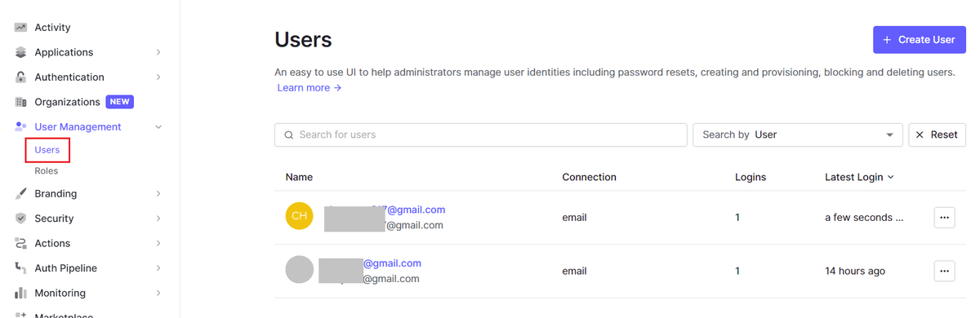The width and height of the screenshot is (980, 318).
Task: Open the Users submenu item
Action: point(47,150)
